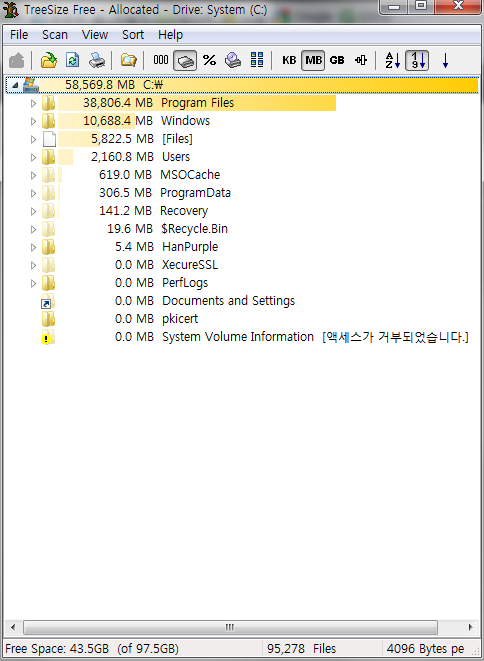The height and width of the screenshot is (661, 484).
Task: Click the scroll left arrow
Action: (13, 627)
